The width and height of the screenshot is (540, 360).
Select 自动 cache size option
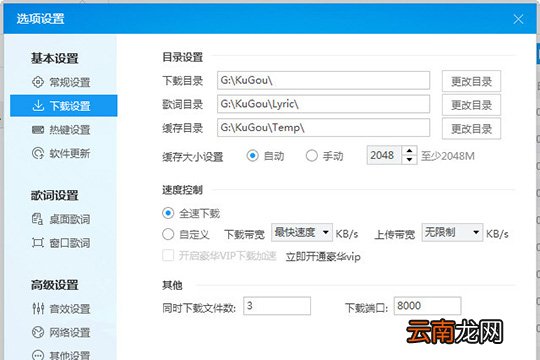click(252, 156)
